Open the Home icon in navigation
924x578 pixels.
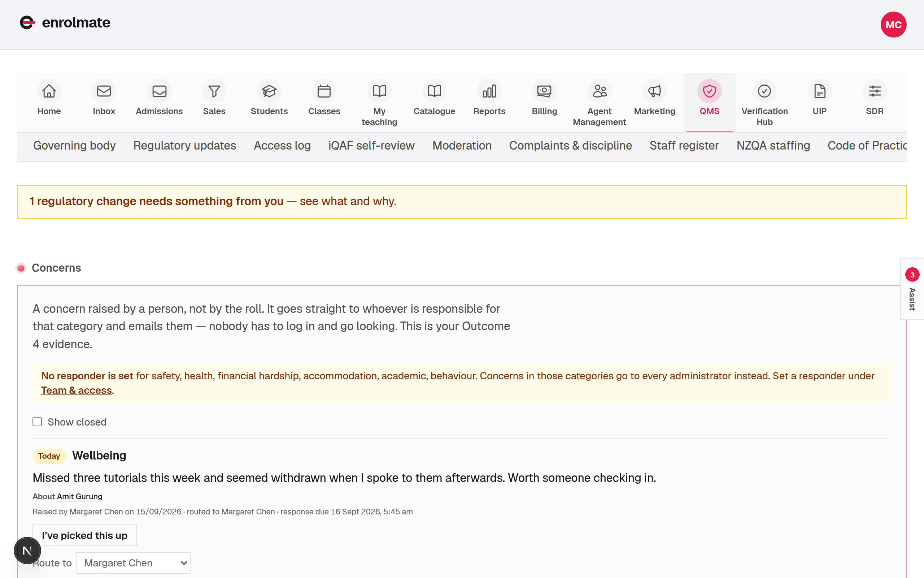point(49,91)
